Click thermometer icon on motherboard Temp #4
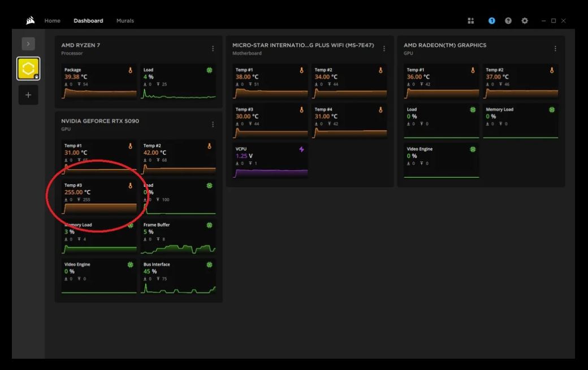Image resolution: width=588 pixels, height=370 pixels. [x=381, y=110]
